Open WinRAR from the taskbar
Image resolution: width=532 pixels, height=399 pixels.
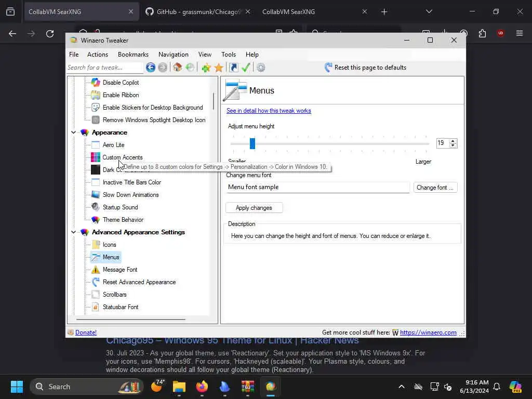pyautogui.click(x=248, y=387)
